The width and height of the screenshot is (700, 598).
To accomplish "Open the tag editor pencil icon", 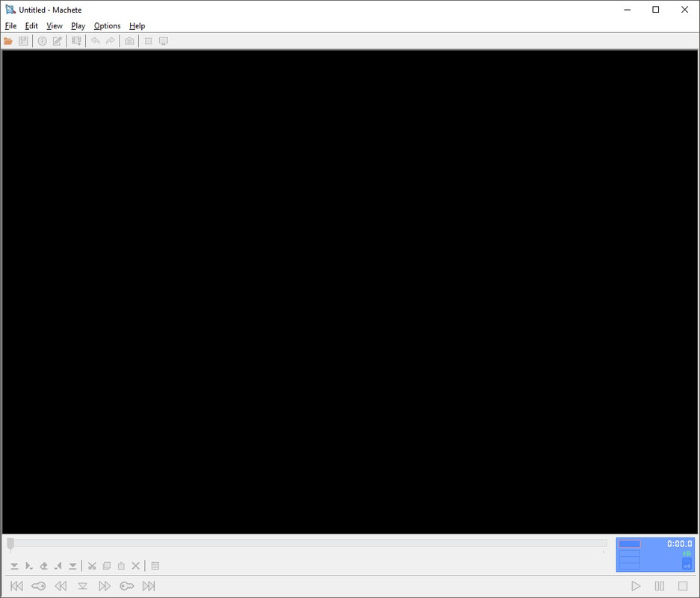I will 57,41.
